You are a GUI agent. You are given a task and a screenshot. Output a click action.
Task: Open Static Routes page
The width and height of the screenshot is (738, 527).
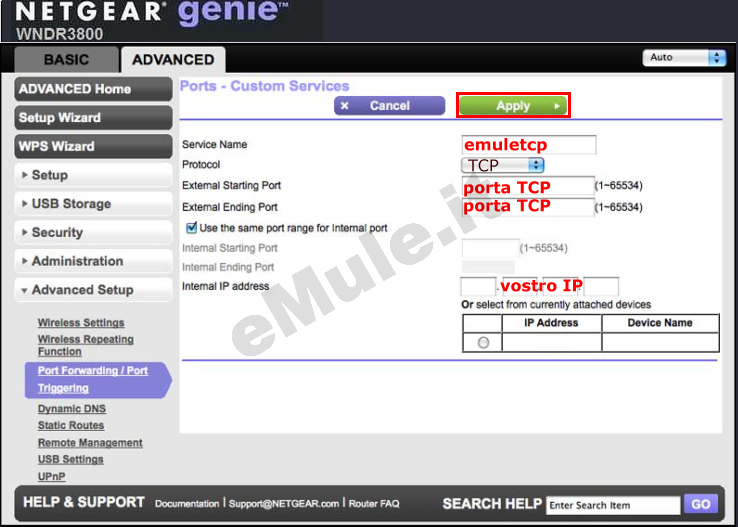[x=71, y=425]
